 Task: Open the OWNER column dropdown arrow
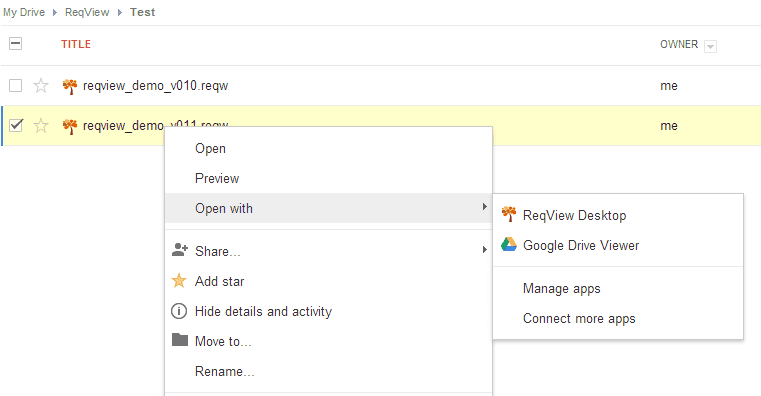[x=711, y=46]
